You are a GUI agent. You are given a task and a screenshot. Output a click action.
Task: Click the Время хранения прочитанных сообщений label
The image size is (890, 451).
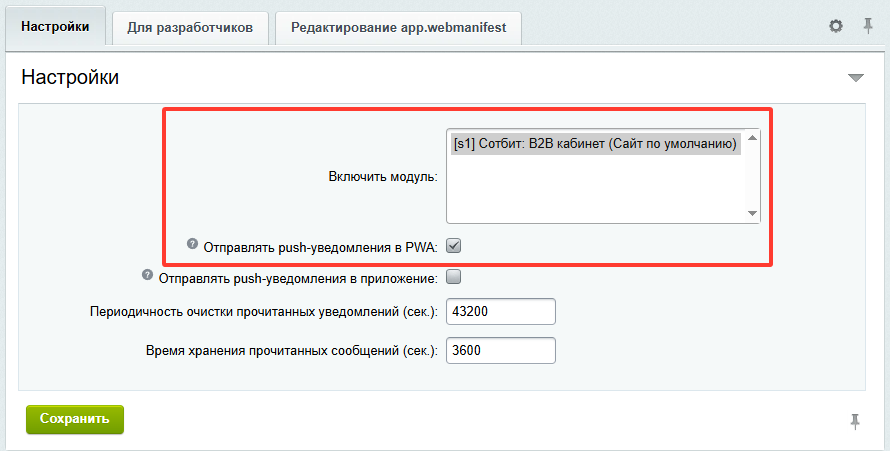tap(292, 351)
